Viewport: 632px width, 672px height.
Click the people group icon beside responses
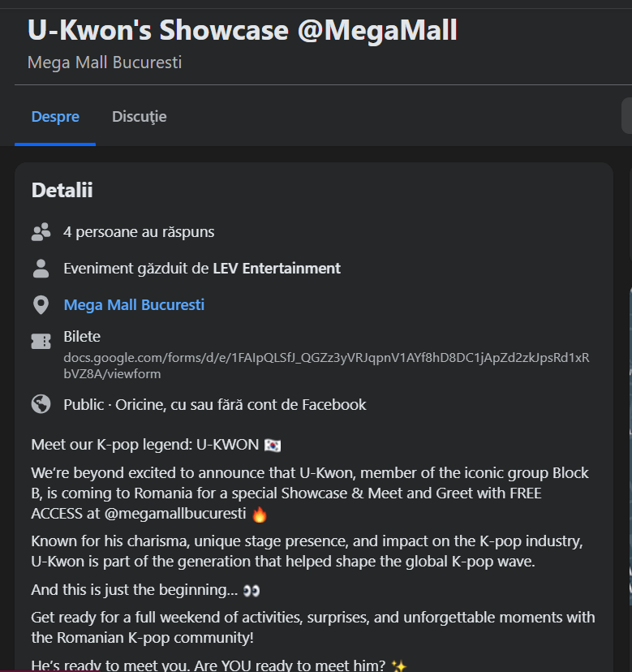pyautogui.click(x=41, y=232)
